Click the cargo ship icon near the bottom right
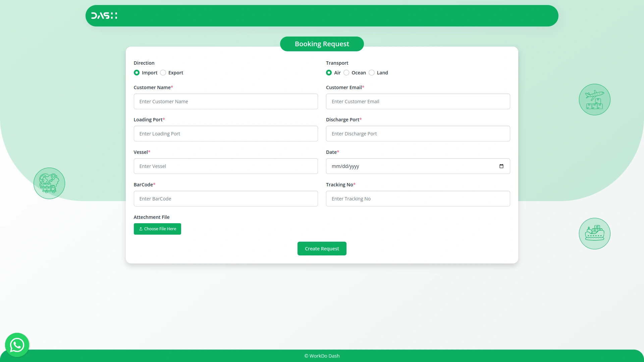This screenshot has height=362, width=644. [594, 233]
